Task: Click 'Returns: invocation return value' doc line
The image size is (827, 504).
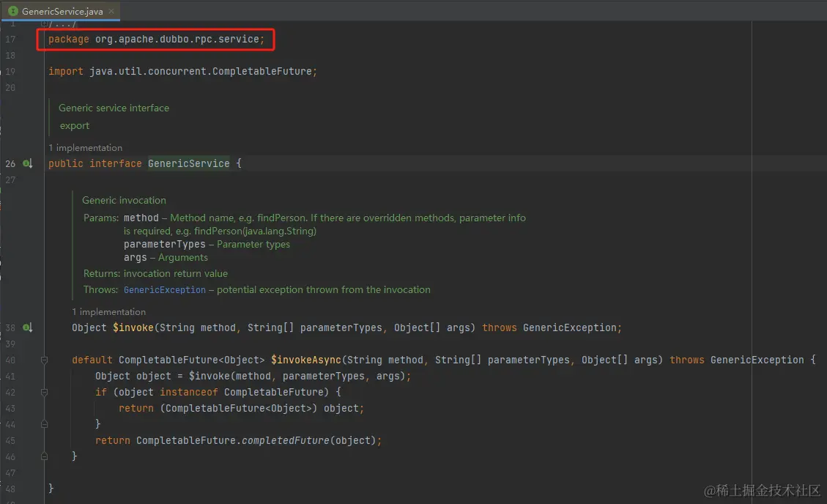Action: tap(155, 274)
